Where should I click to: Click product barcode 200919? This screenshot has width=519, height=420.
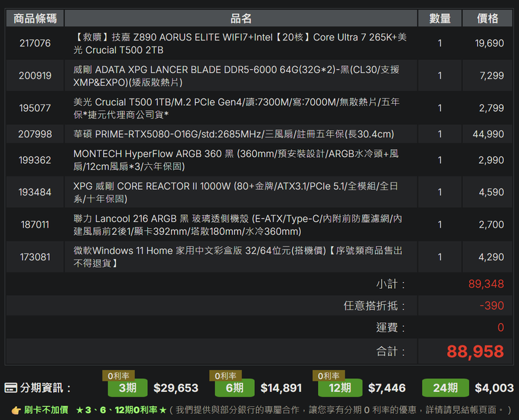pos(35,76)
